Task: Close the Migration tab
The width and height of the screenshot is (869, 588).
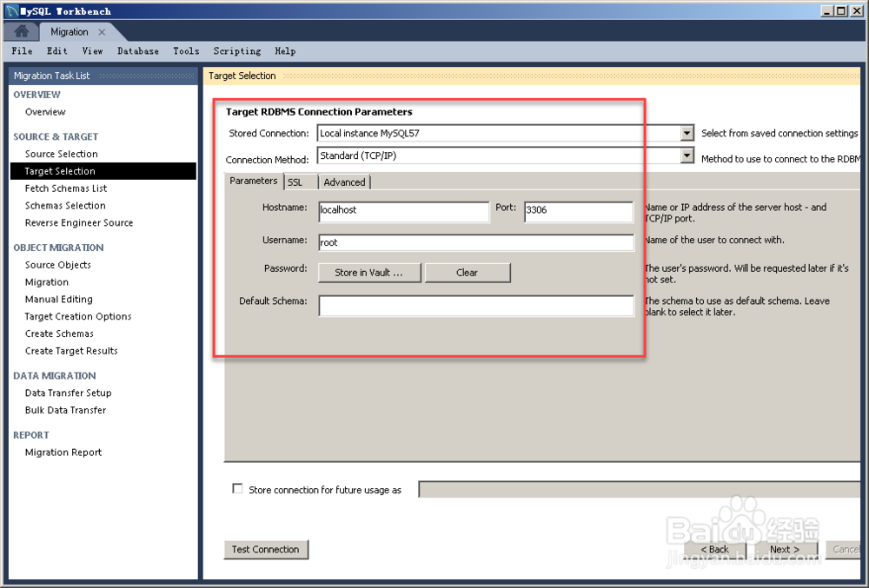Action: click(102, 32)
